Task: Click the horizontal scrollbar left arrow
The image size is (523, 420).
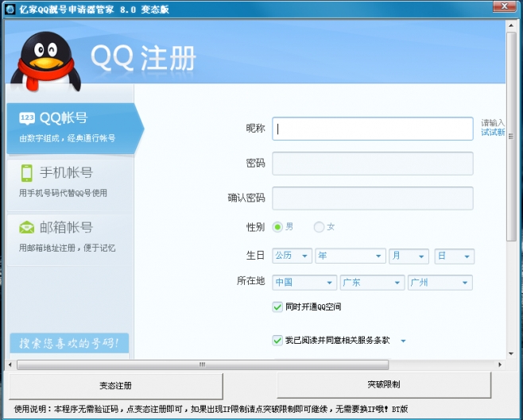Action: 10,364
